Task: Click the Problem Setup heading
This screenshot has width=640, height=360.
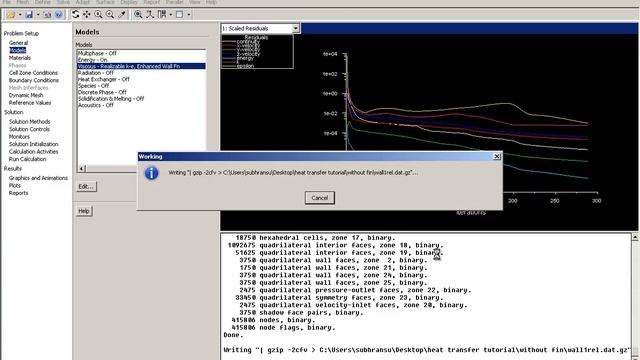Action: (21, 33)
